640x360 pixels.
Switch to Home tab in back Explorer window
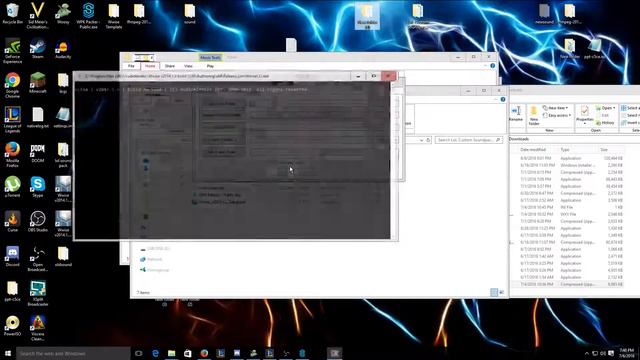coord(150,66)
